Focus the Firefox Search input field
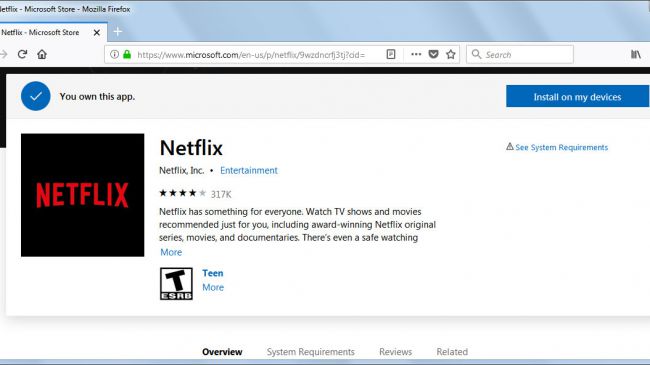The width and height of the screenshot is (650, 365). (x=520, y=54)
